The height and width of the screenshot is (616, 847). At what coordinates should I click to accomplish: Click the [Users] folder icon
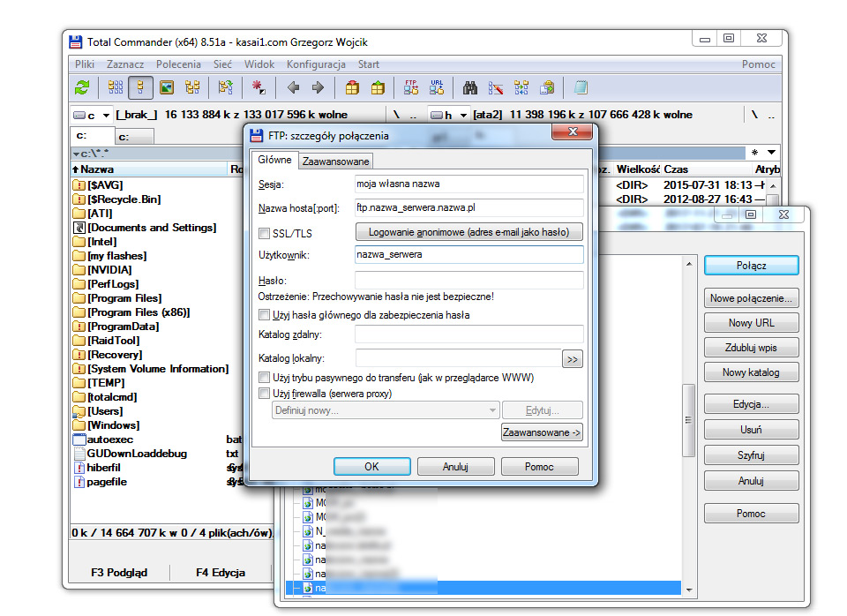(x=79, y=411)
